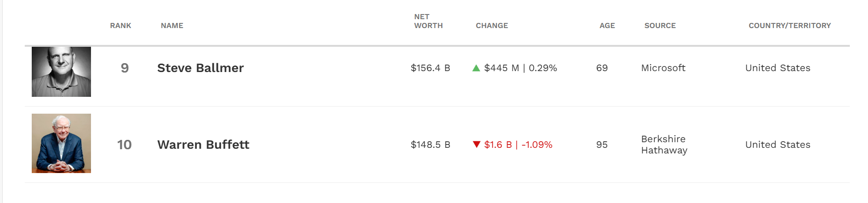Screen dimensions: 868x203
Task: Sort by the RANK column header
Action: pos(120,26)
